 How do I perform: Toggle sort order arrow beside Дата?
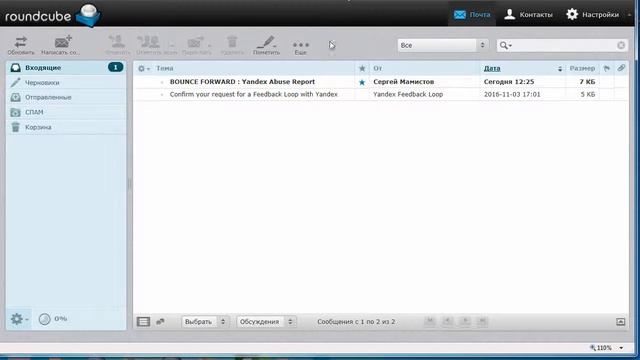tap(560, 69)
